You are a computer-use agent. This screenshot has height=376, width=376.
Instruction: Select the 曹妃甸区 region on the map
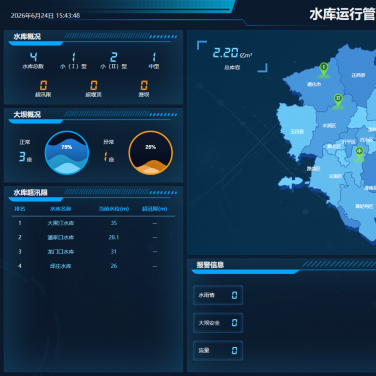coord(363,206)
